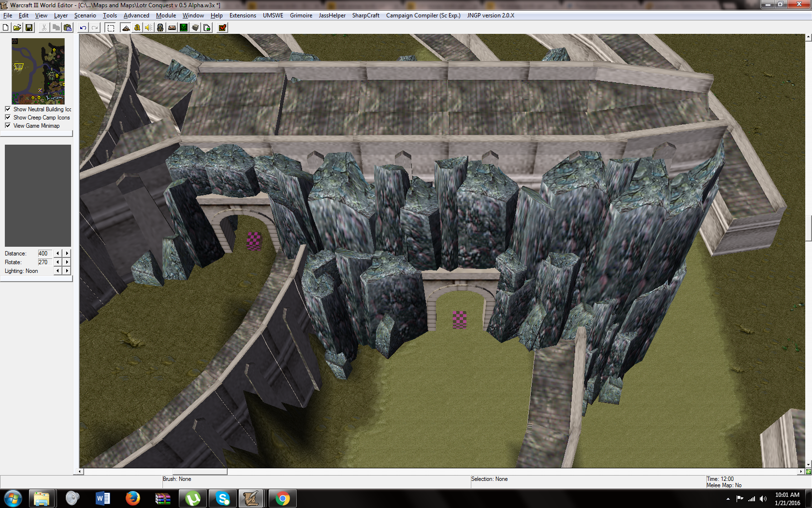Screen dimensions: 812x508
Task: Open the Trigger Editor 'a' icon
Action: click(x=137, y=28)
